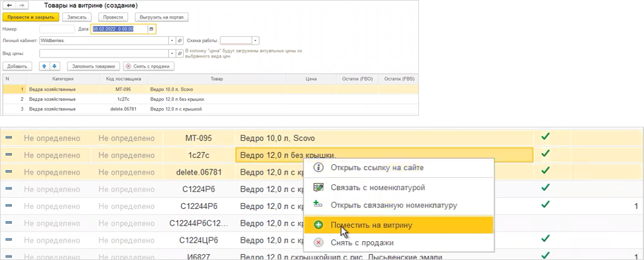Click the Номер input field
The width and height of the screenshot is (644, 260).
(x=57, y=29)
